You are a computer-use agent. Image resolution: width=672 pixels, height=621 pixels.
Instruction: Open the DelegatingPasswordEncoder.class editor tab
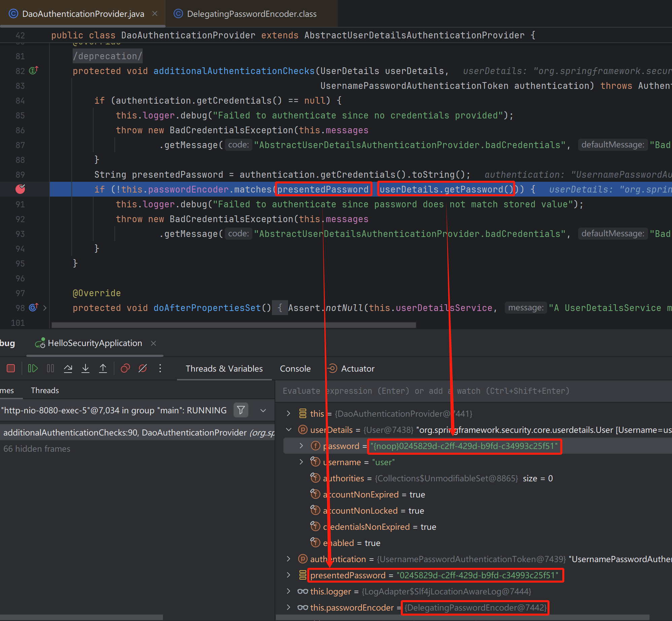click(x=251, y=14)
